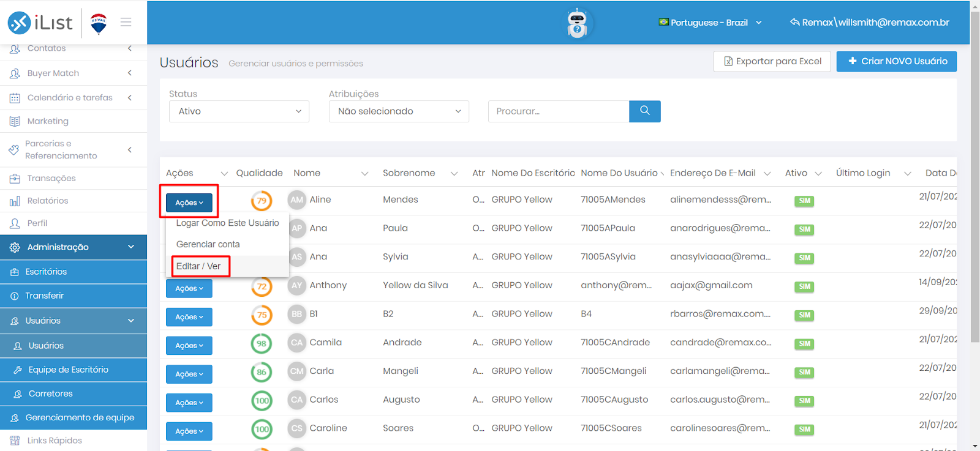Click the Links Rápidos sidebar icon
This screenshot has height=451, width=980.
15,441
